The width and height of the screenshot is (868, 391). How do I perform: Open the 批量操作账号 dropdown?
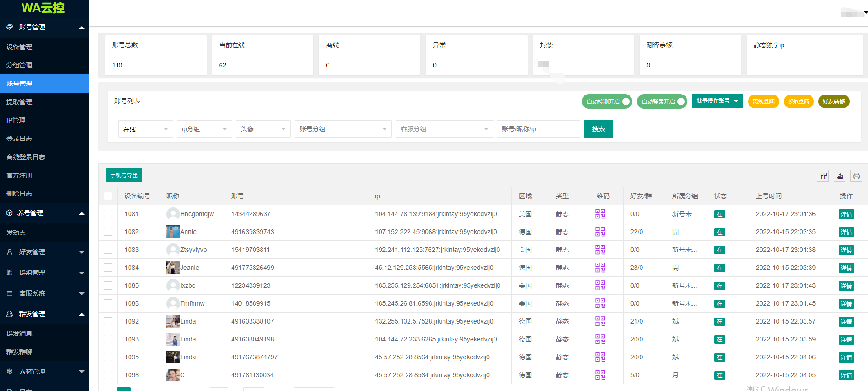click(718, 101)
